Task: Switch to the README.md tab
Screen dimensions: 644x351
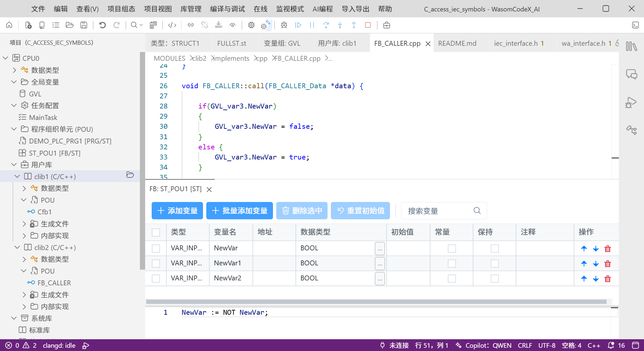Action: coord(457,43)
